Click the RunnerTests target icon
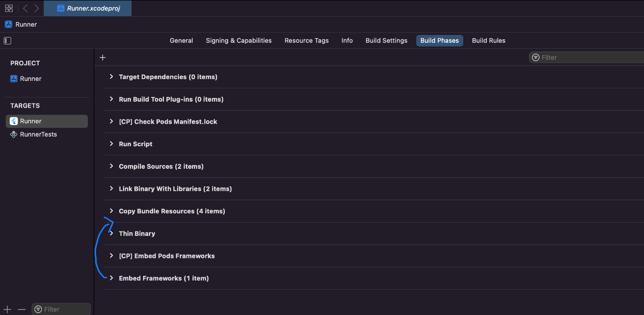Image resolution: width=644 pixels, height=315 pixels. [x=14, y=134]
